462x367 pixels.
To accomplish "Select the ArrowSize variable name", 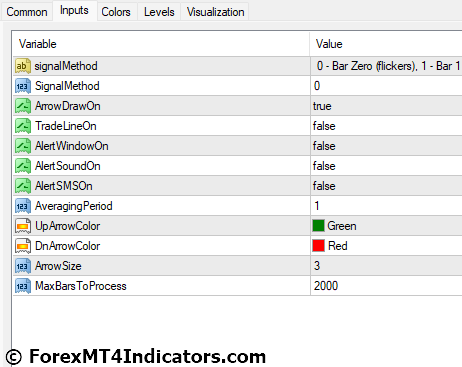I will (x=58, y=266).
